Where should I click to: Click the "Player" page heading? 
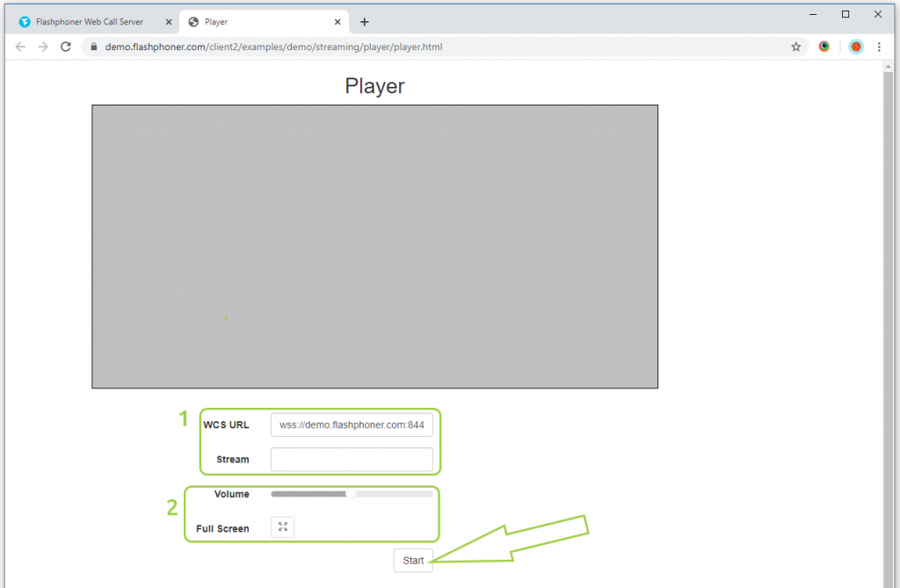[x=374, y=86]
